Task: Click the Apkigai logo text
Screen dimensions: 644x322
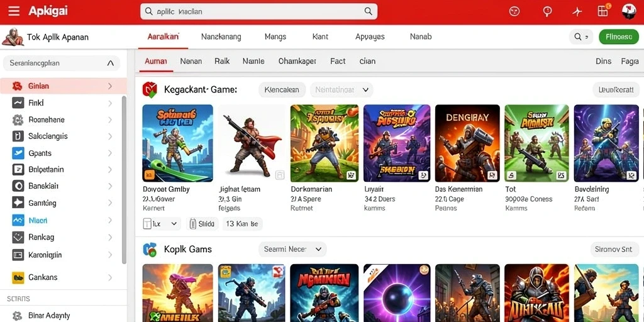Action: (48, 11)
